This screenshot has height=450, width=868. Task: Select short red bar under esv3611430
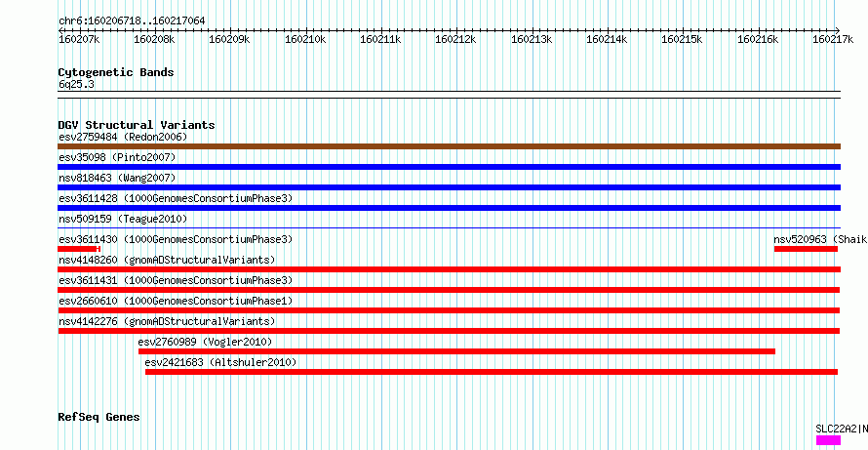[79, 249]
